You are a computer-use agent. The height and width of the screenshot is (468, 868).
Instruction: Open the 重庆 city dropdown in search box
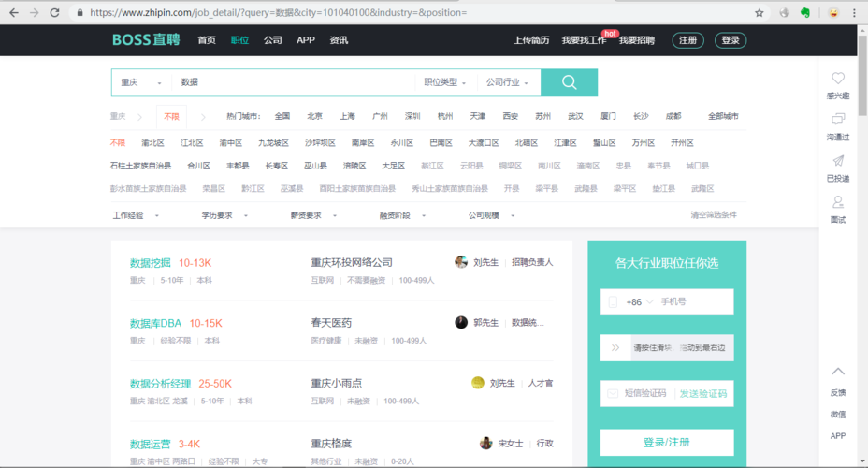(x=141, y=82)
